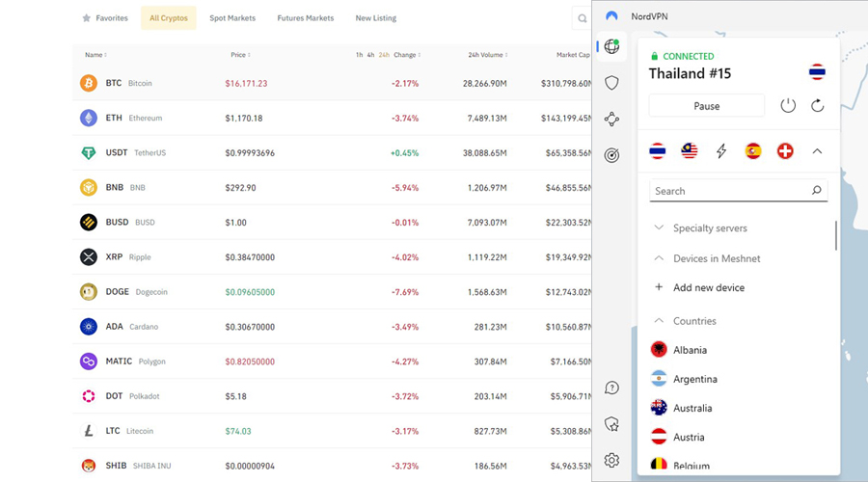Open the MATIC Polygon row
The height and width of the screenshot is (482, 868).
tap(332, 361)
